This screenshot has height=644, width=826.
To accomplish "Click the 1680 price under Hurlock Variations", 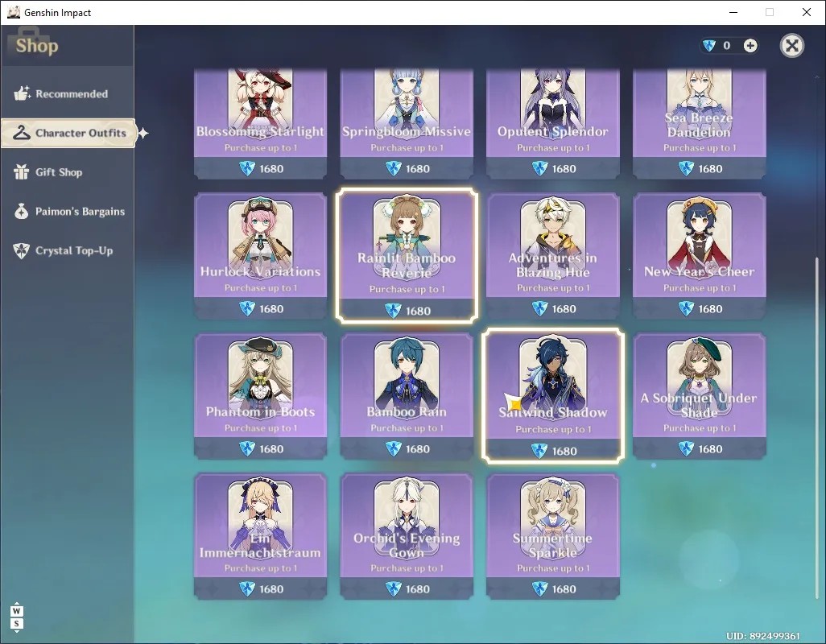I will tap(271, 308).
